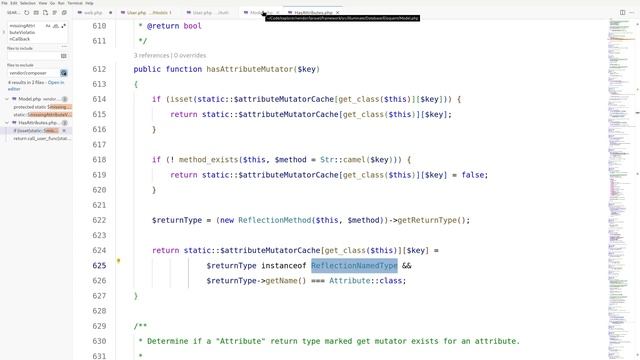
Task: Toggle search only in open editors
Action: click(x=64, y=56)
